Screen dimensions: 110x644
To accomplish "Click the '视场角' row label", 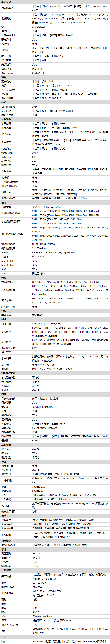I will pos(5,94).
